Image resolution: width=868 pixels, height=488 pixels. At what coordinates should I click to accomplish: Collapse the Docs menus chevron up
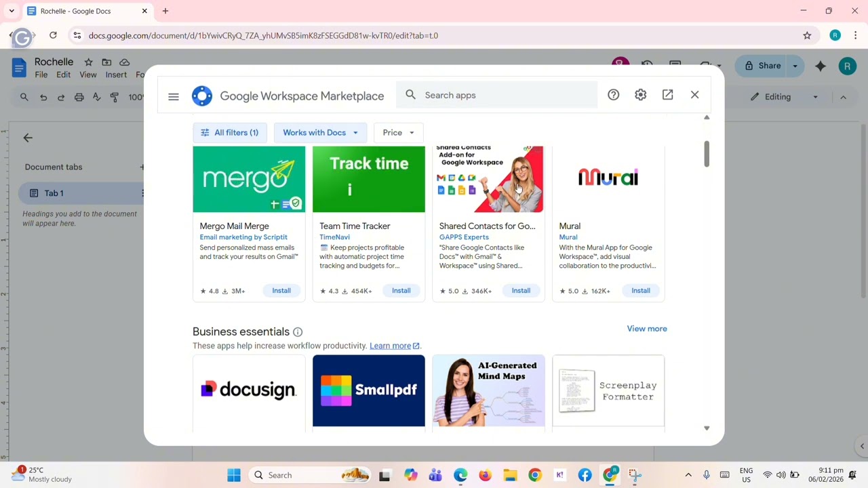click(843, 97)
